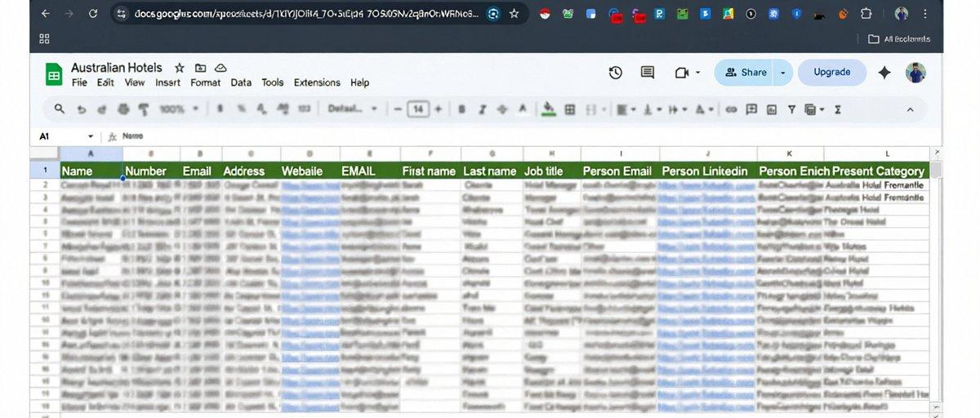Viewport: 980px width, 418px height.
Task: Open the fill color picker
Action: (x=549, y=109)
